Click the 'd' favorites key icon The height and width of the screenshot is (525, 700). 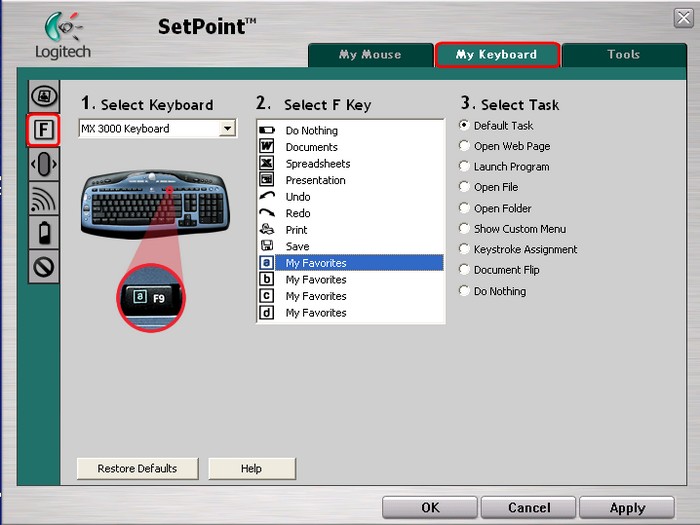[267, 312]
